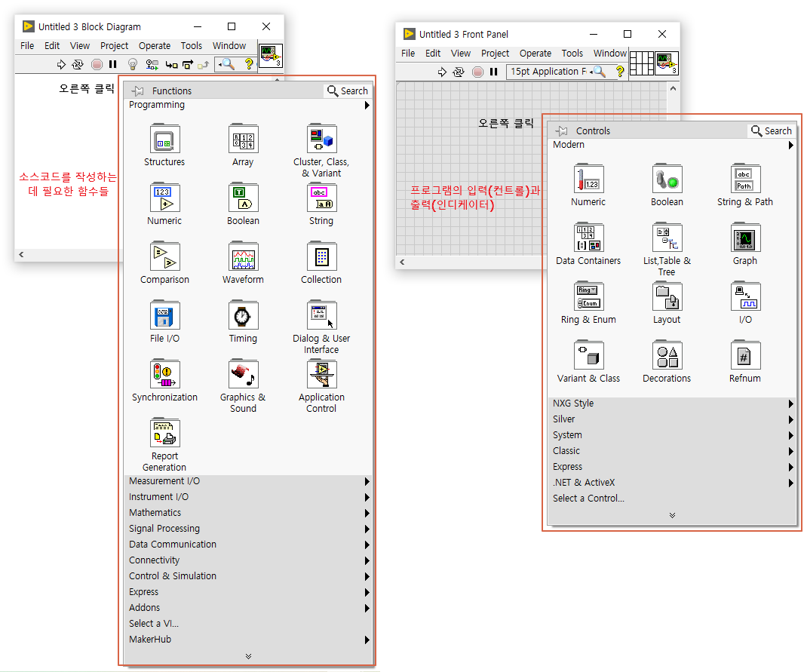Open Numeric controls in Controls palette
The height and width of the screenshot is (672, 804).
tap(588, 179)
